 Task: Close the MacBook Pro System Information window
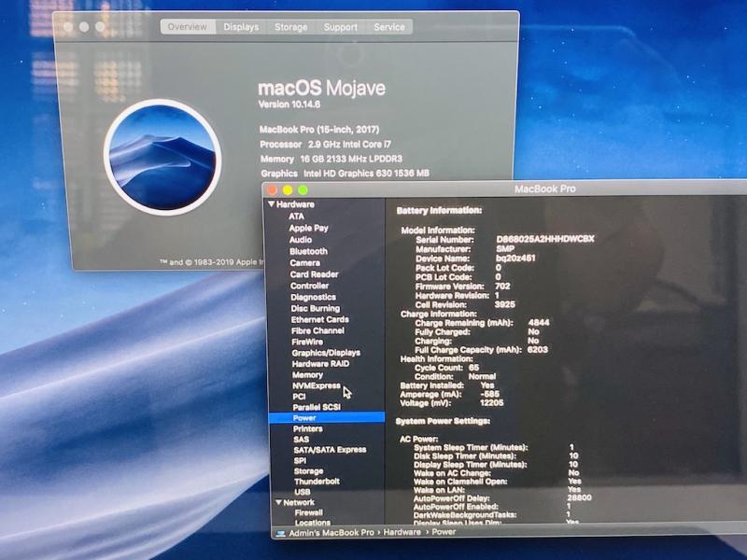(273, 190)
